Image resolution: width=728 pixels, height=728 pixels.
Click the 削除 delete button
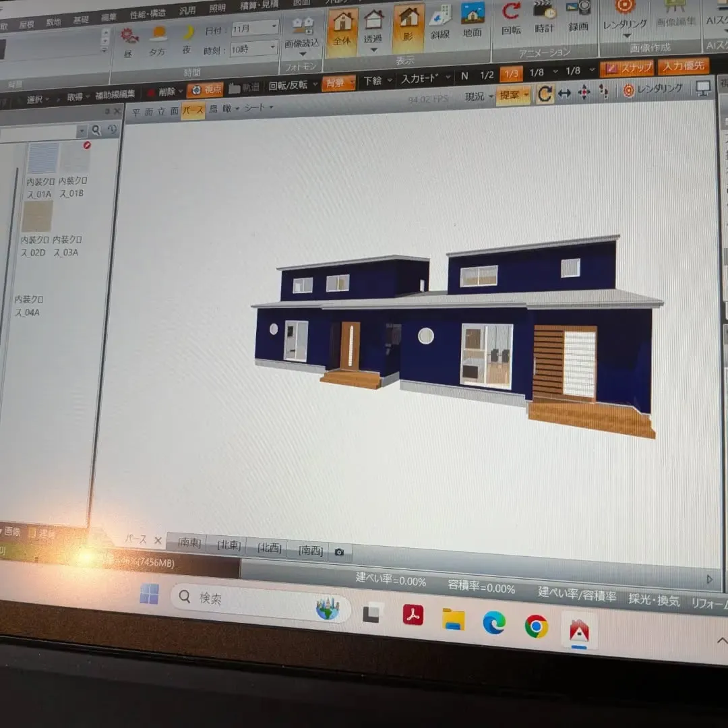coord(163,92)
